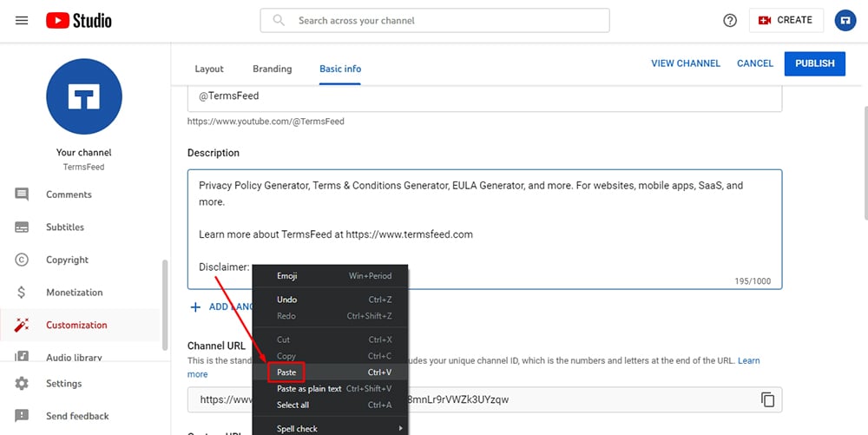
Task: Click the Your channel label
Action: coord(83,152)
